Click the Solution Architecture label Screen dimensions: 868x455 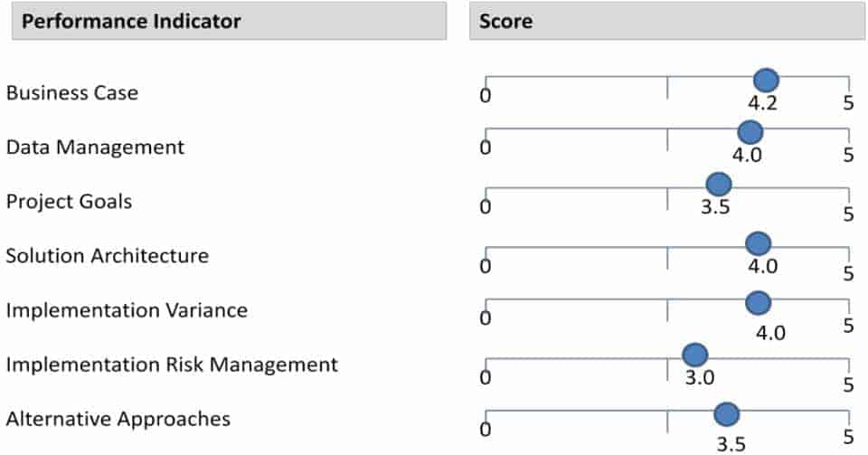108,256
